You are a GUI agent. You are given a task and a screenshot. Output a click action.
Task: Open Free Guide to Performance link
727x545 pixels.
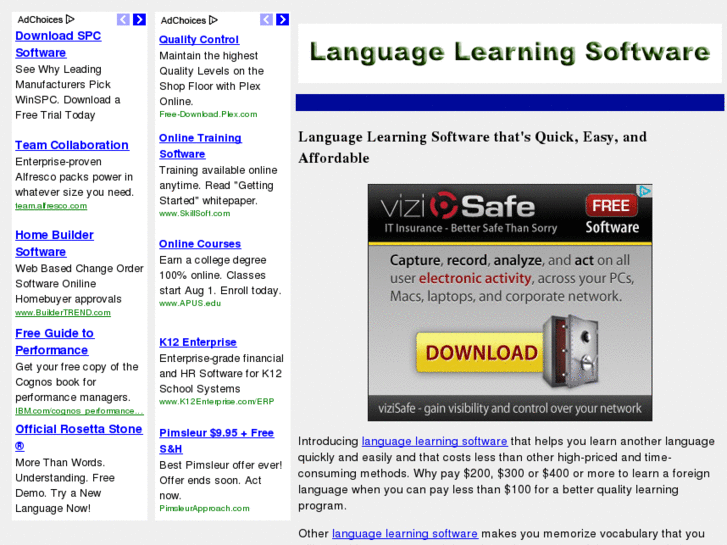(x=54, y=342)
